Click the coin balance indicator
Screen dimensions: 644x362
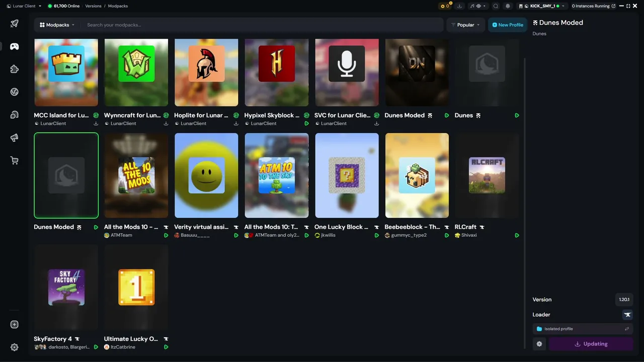coord(445,6)
